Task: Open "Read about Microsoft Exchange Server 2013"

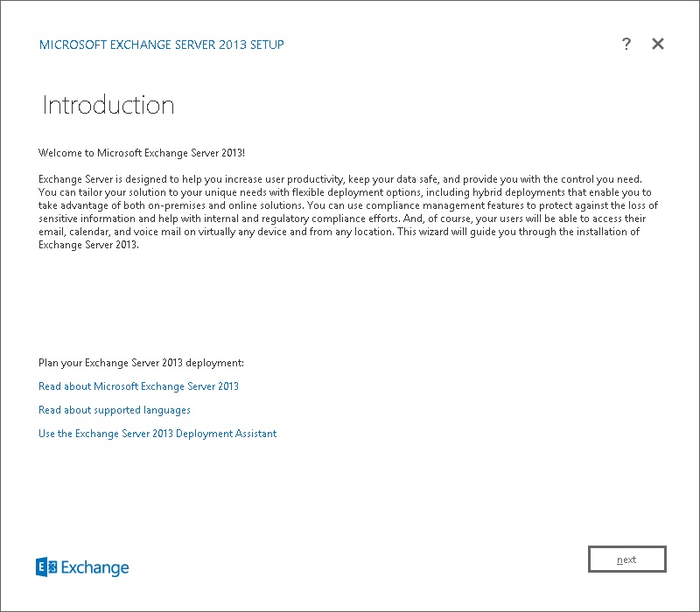Action: point(137,386)
